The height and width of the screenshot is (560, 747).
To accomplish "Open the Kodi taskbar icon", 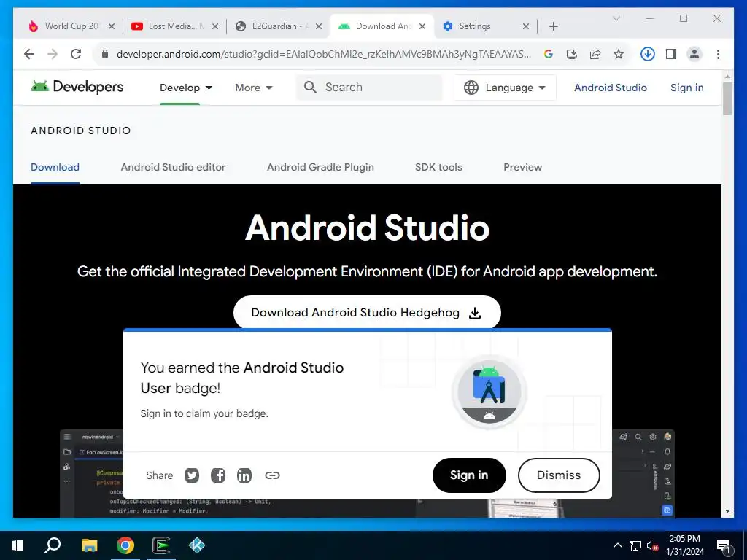I will tap(197, 545).
